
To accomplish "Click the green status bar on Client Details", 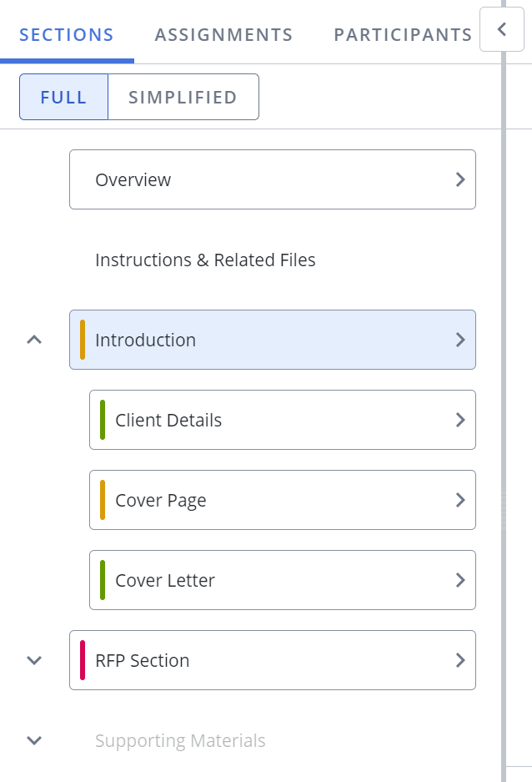I will point(103,420).
